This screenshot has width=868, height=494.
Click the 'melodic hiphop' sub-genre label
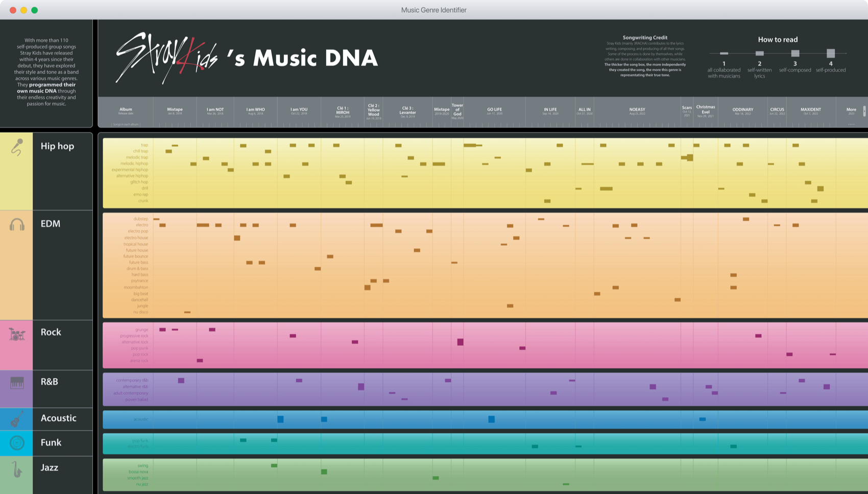134,163
